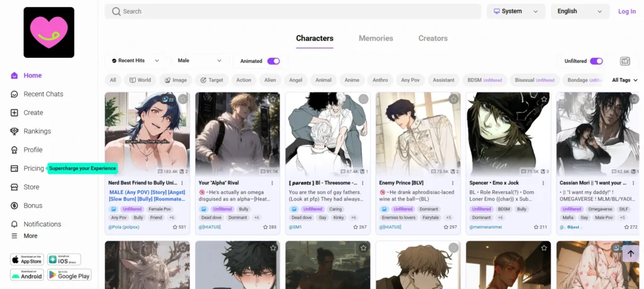Open the Male gender dropdown
This screenshot has height=289, width=644.
point(199,60)
